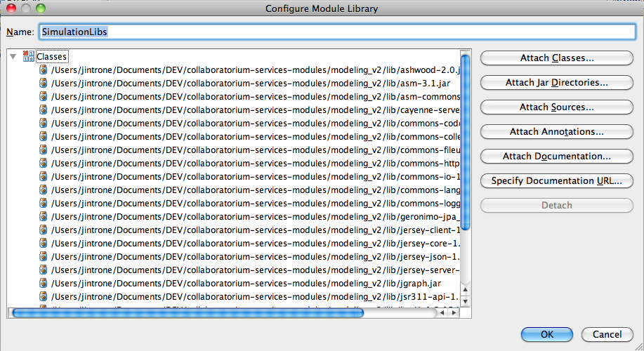Click the jar icon for cayenne-serve
644x351 pixels.
(x=43, y=110)
